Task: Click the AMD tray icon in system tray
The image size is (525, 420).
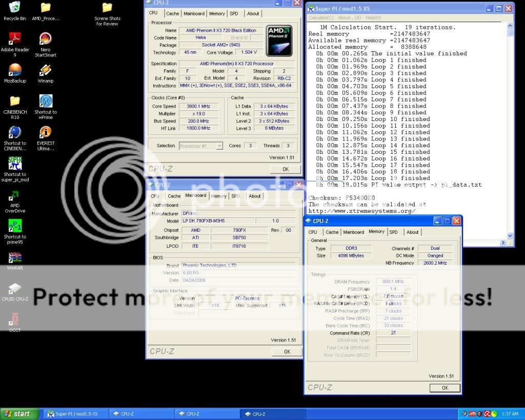Action: (472, 414)
